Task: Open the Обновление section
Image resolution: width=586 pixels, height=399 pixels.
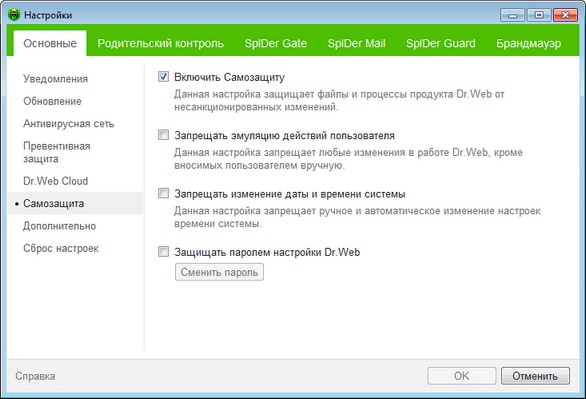Action: pos(52,101)
